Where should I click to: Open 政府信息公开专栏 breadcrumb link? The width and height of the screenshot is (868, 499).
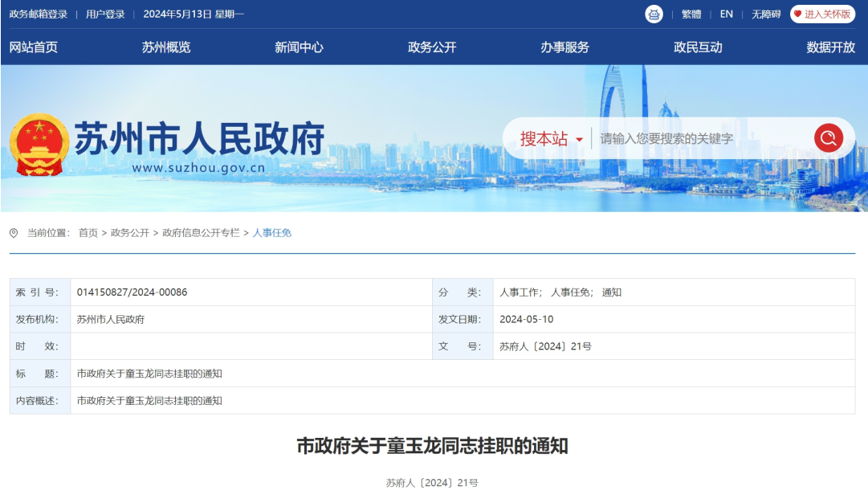(x=201, y=233)
